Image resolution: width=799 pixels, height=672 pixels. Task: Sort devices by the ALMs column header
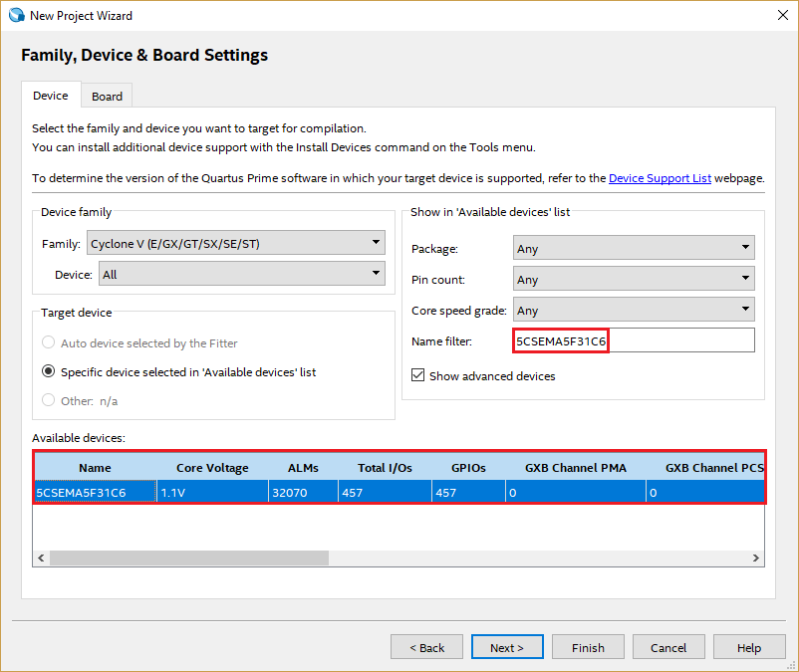[303, 468]
